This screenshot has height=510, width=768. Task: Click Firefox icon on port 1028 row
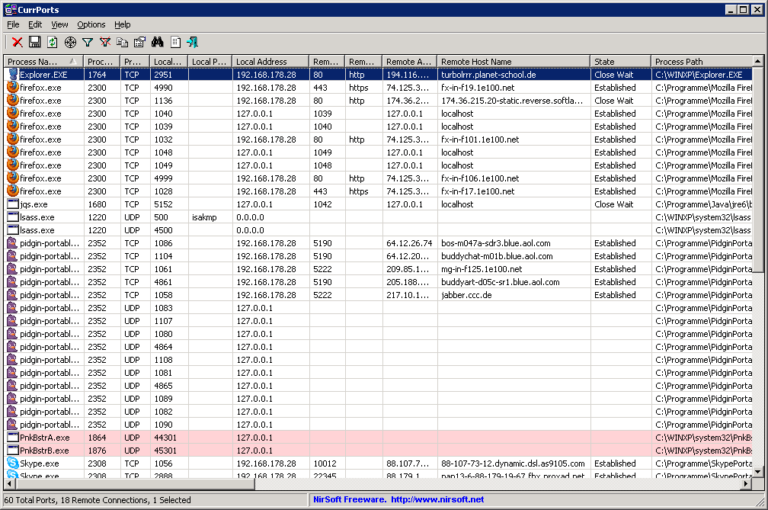[x=13, y=191]
